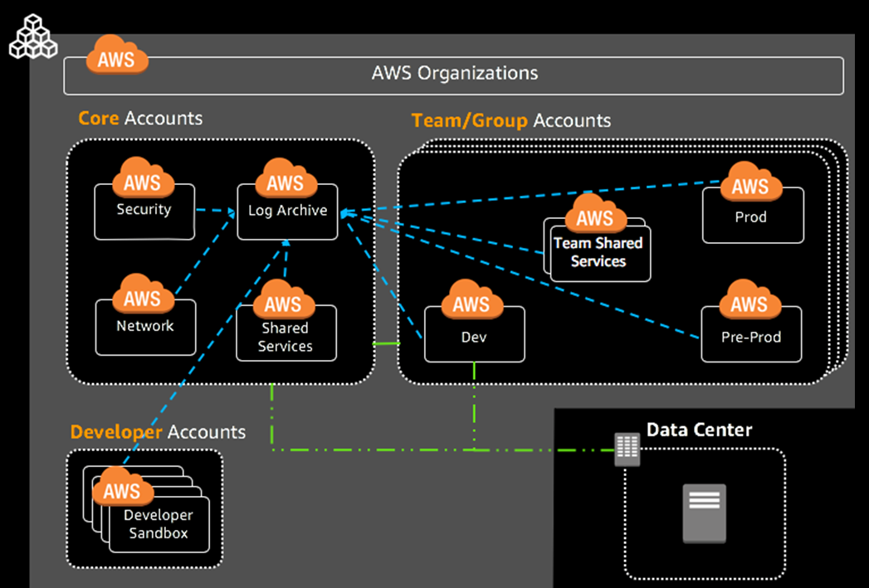Click the Security account AWS cloud icon
Screen dimensions: 869x588
pyautogui.click(x=143, y=181)
